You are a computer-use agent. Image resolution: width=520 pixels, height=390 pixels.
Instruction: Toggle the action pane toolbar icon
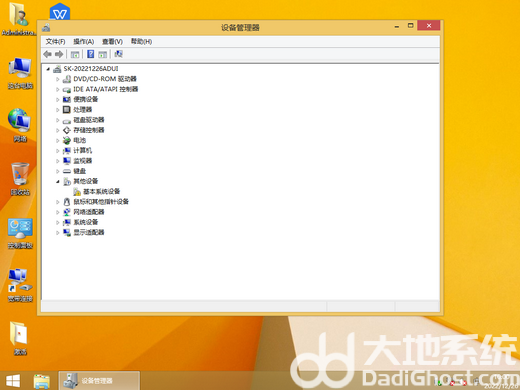[x=103, y=54]
